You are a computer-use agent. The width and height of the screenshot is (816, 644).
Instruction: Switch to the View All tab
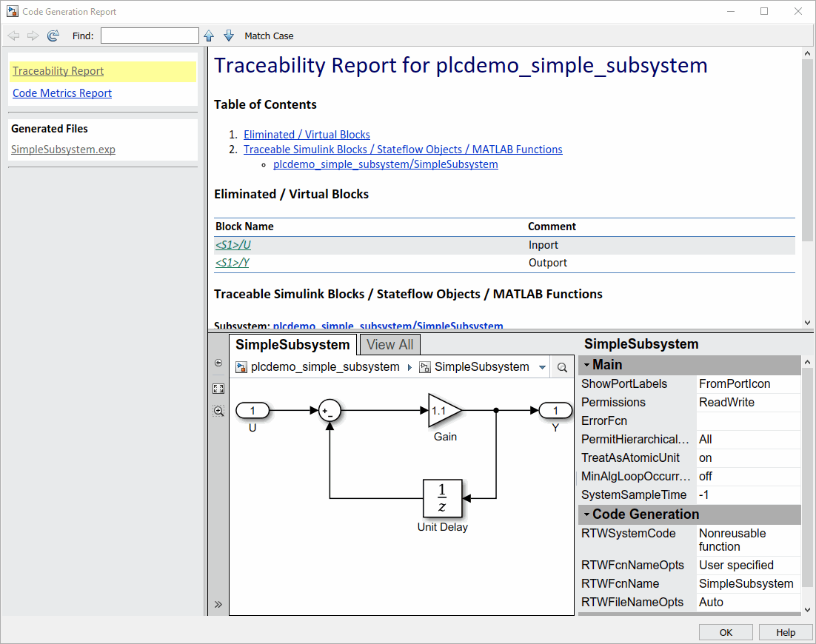[389, 344]
